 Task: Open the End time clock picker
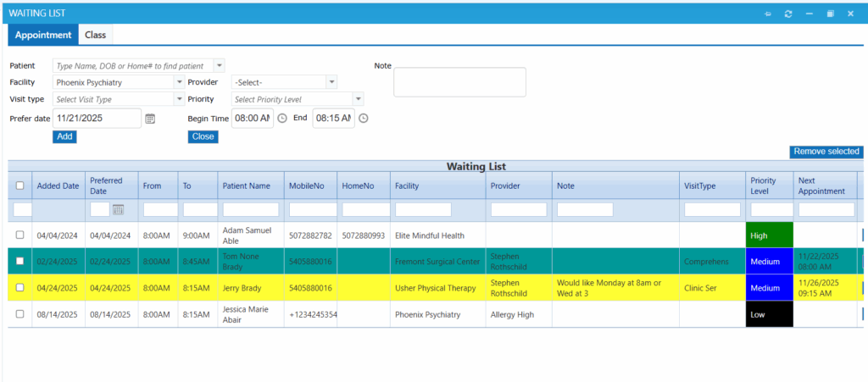click(363, 119)
